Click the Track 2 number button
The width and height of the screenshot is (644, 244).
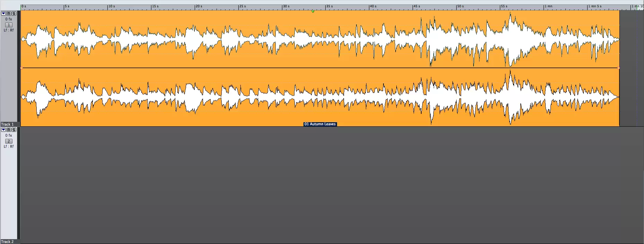click(x=9, y=141)
